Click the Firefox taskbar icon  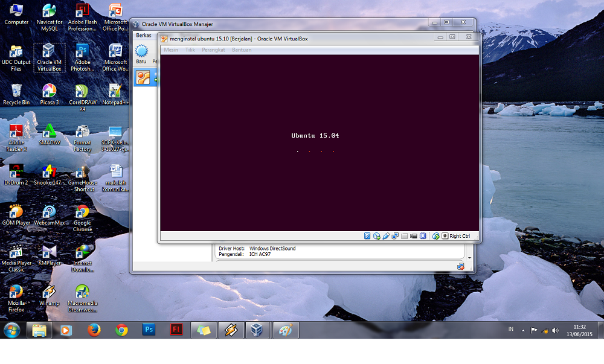tap(94, 330)
